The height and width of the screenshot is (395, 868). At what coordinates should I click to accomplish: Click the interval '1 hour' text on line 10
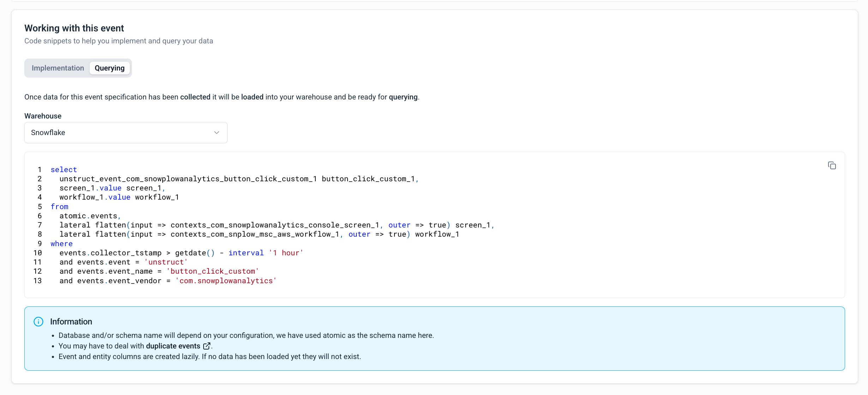[265, 253]
